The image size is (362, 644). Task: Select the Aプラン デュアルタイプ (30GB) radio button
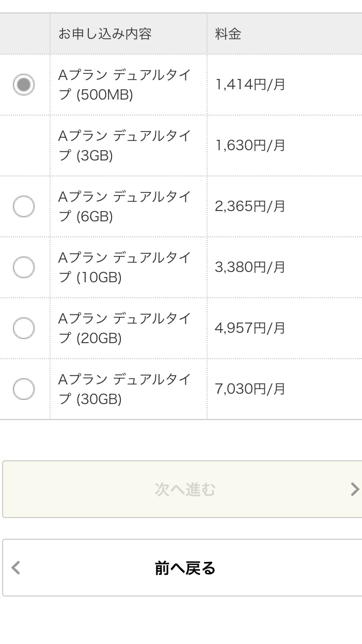[x=24, y=389]
